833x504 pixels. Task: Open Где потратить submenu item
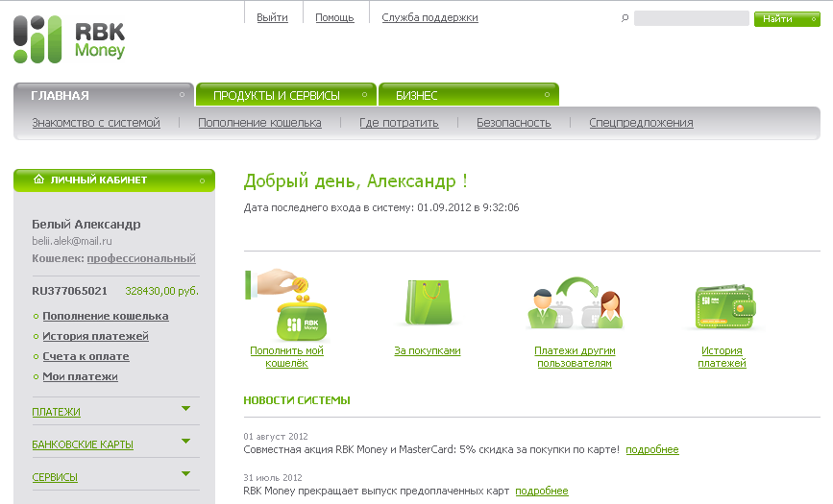[399, 123]
